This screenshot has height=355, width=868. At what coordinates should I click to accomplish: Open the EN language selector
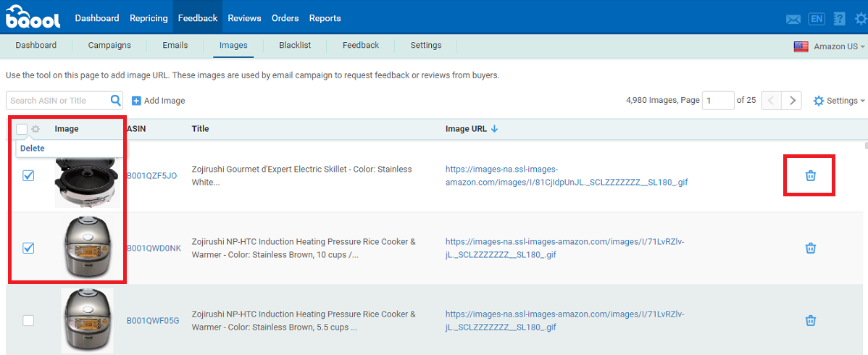click(817, 19)
